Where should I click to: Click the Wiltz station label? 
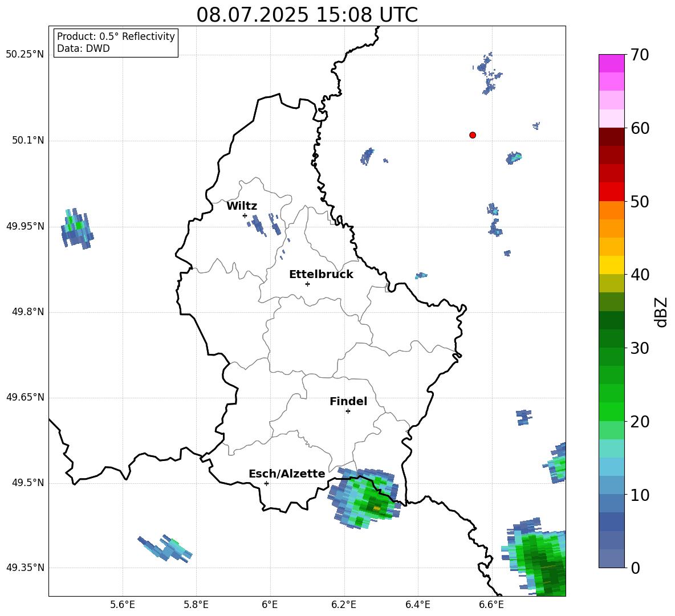[242, 206]
